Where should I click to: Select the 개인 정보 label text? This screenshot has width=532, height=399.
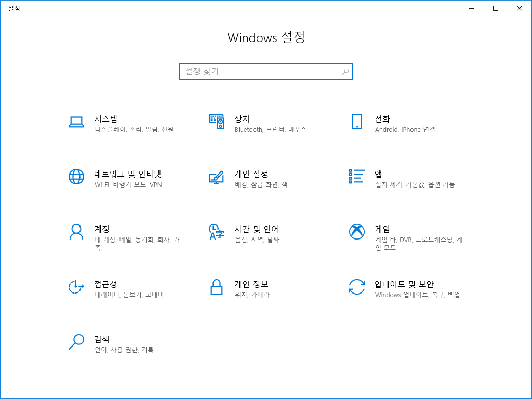pyautogui.click(x=251, y=284)
